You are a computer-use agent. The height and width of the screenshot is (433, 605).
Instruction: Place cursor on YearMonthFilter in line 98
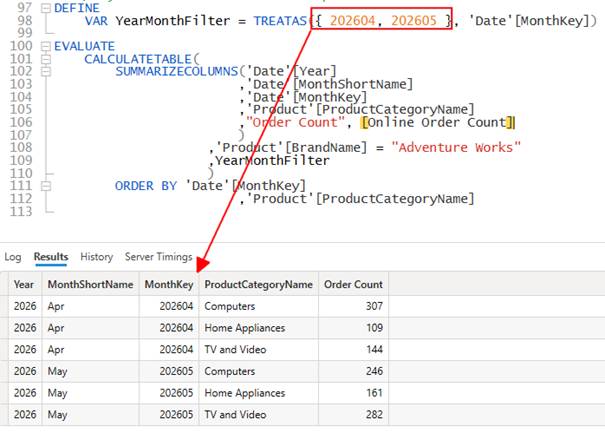pos(172,21)
